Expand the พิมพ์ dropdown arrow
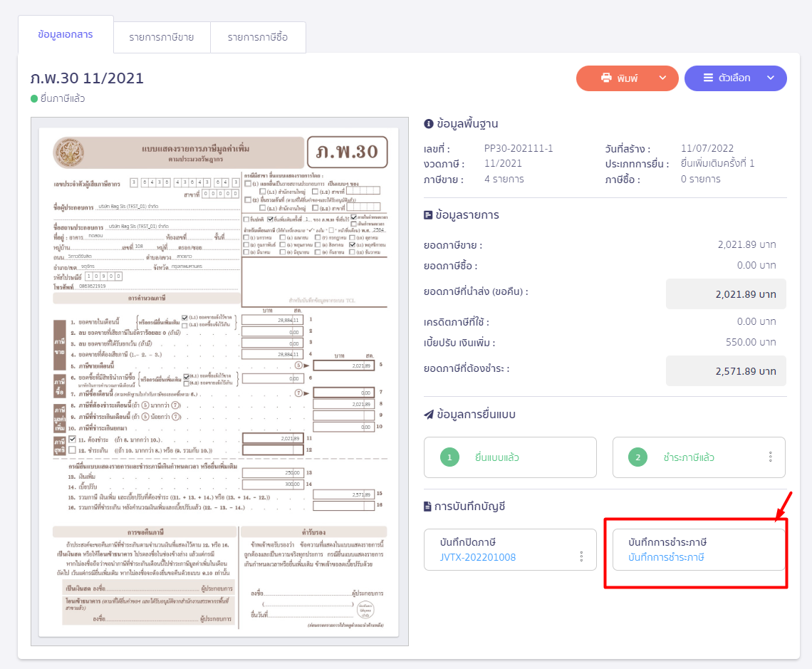Image resolution: width=812 pixels, height=669 pixels. tap(662, 78)
